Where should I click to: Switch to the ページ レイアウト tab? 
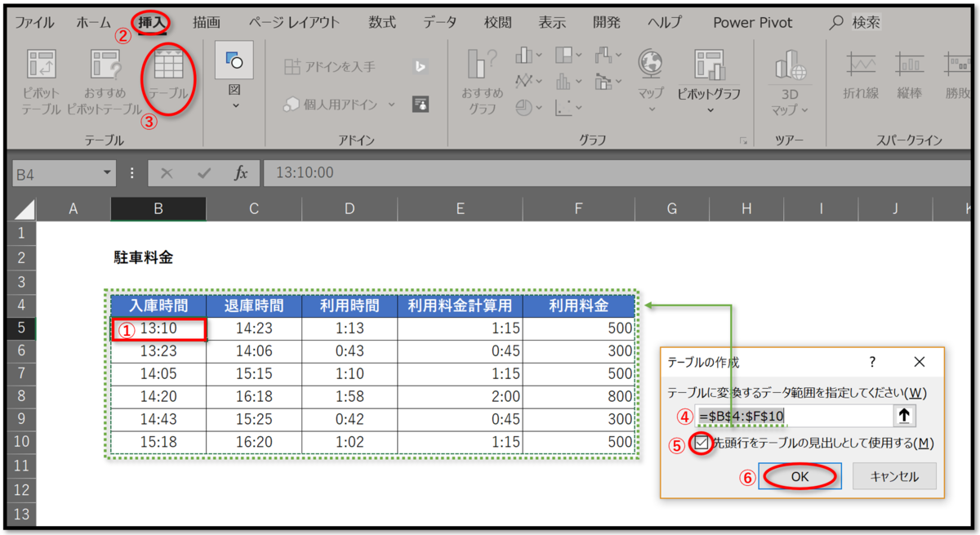(x=293, y=22)
